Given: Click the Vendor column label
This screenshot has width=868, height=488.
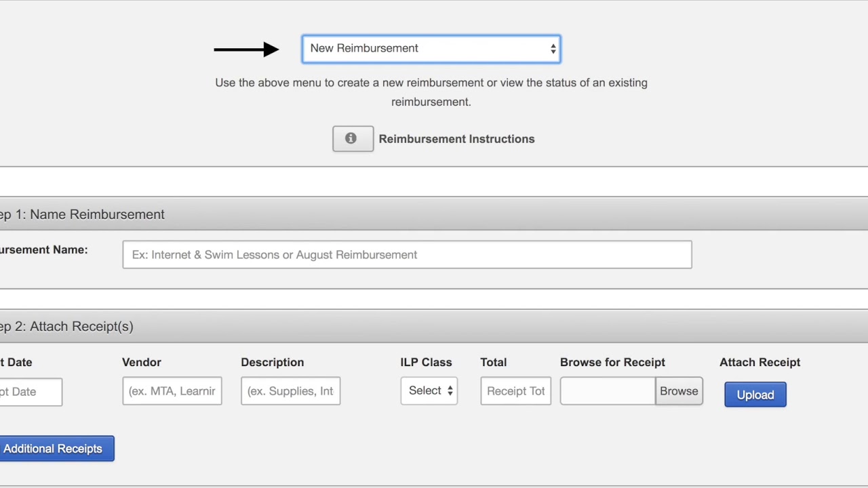Looking at the screenshot, I should (x=142, y=363).
